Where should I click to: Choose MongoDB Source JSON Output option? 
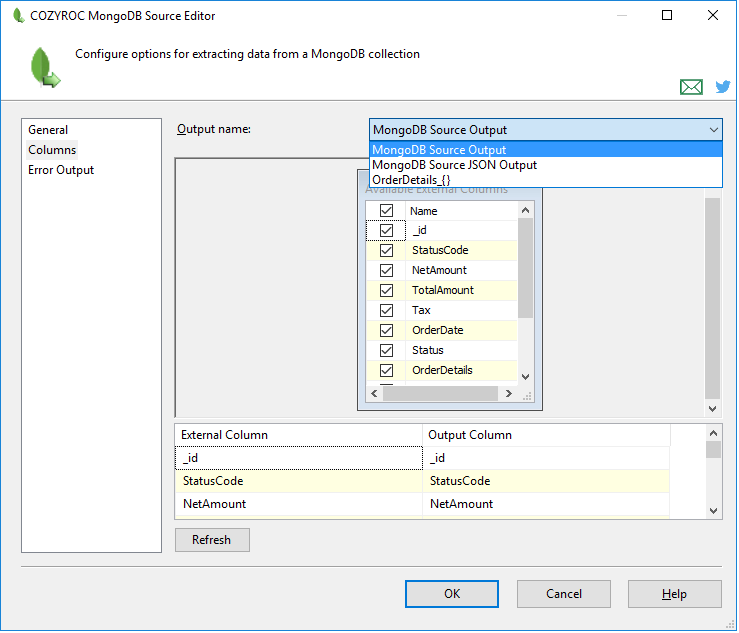[454, 165]
